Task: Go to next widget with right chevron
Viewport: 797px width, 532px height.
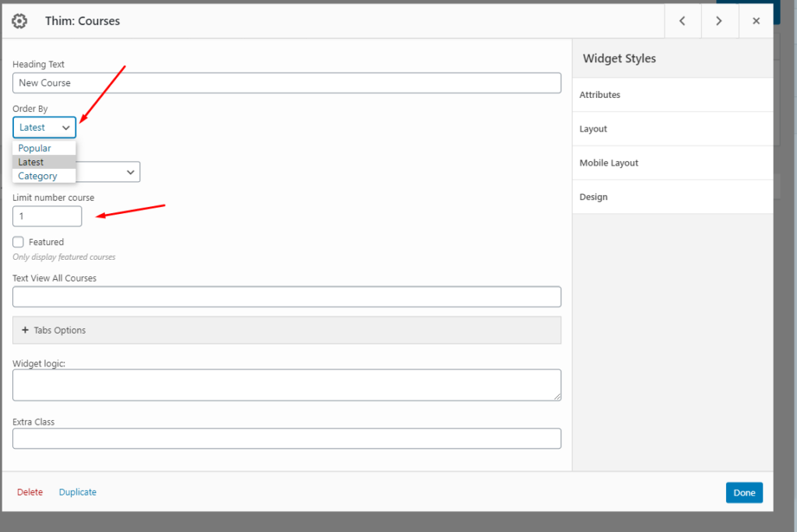Action: [x=719, y=21]
